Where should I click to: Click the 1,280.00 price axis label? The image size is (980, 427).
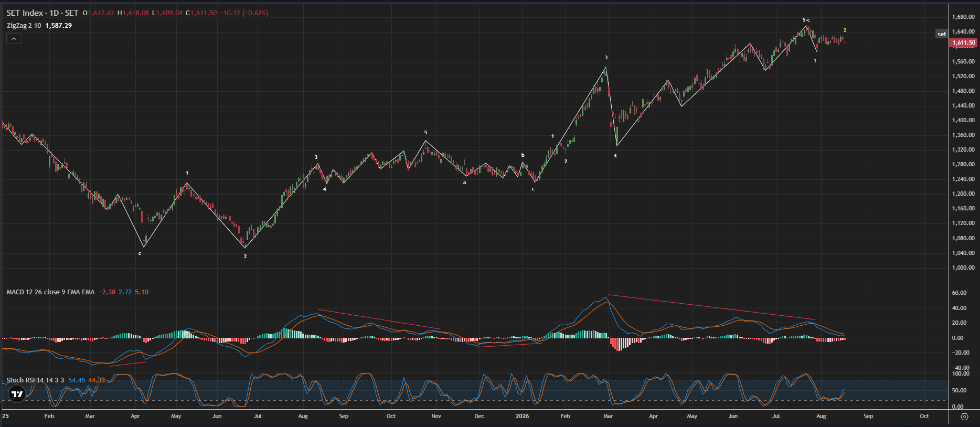(x=963, y=164)
